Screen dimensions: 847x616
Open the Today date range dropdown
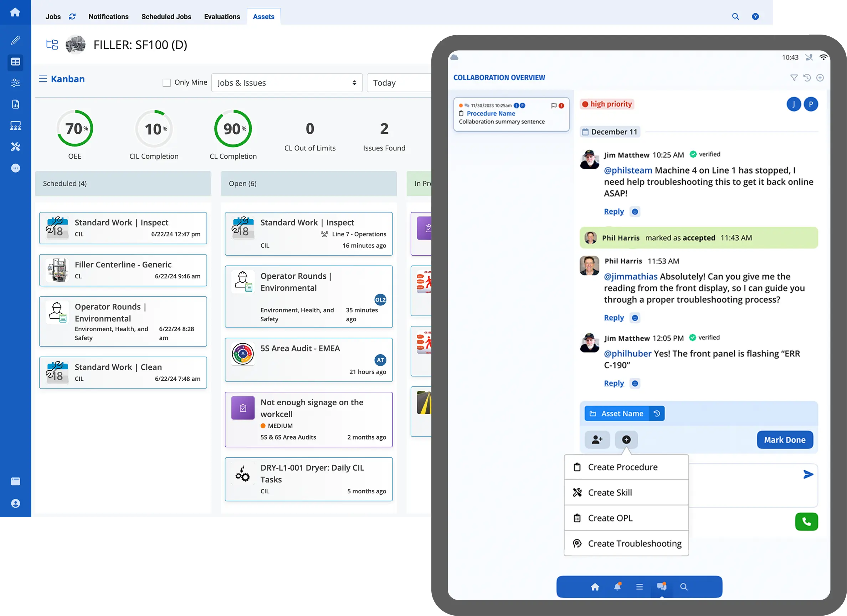[x=399, y=83]
